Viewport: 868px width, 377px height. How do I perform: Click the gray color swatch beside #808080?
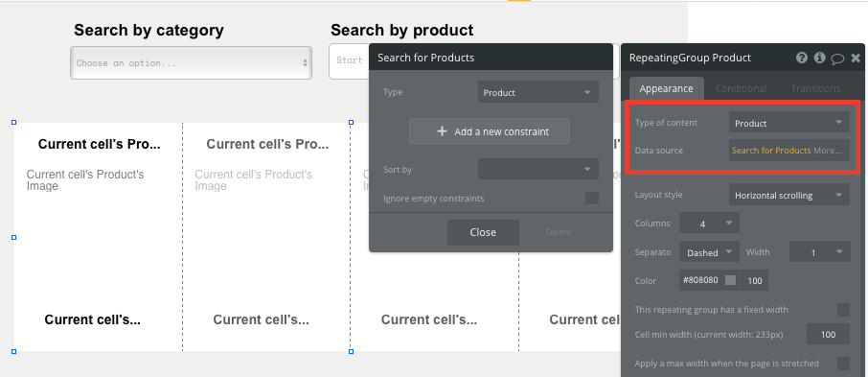tap(731, 280)
